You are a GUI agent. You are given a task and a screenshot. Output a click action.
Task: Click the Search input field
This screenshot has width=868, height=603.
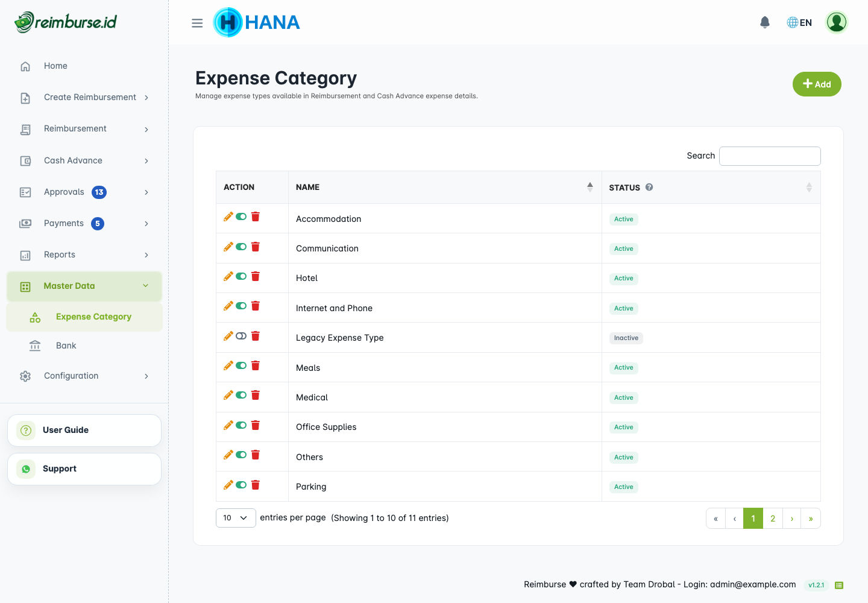pyautogui.click(x=770, y=156)
